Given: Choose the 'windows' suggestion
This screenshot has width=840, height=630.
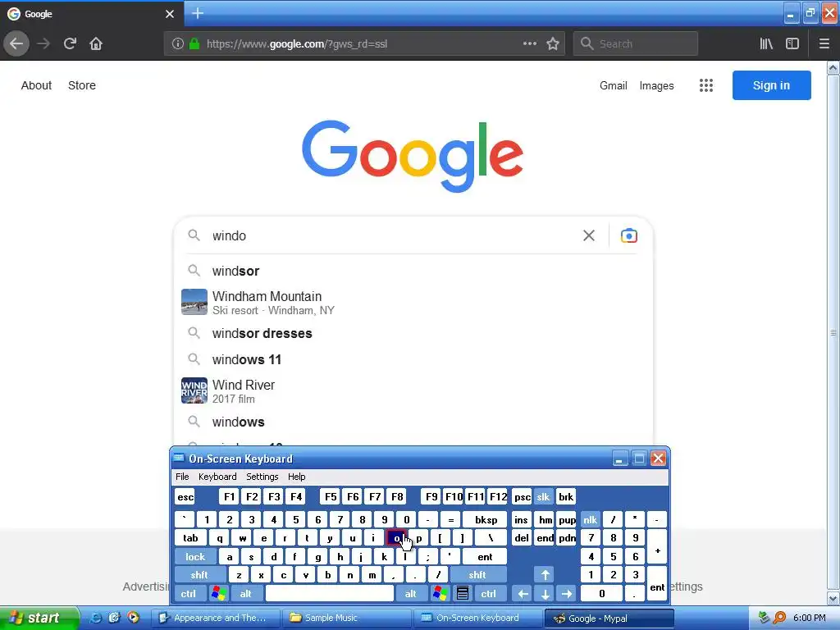Looking at the screenshot, I should [x=413, y=422].
